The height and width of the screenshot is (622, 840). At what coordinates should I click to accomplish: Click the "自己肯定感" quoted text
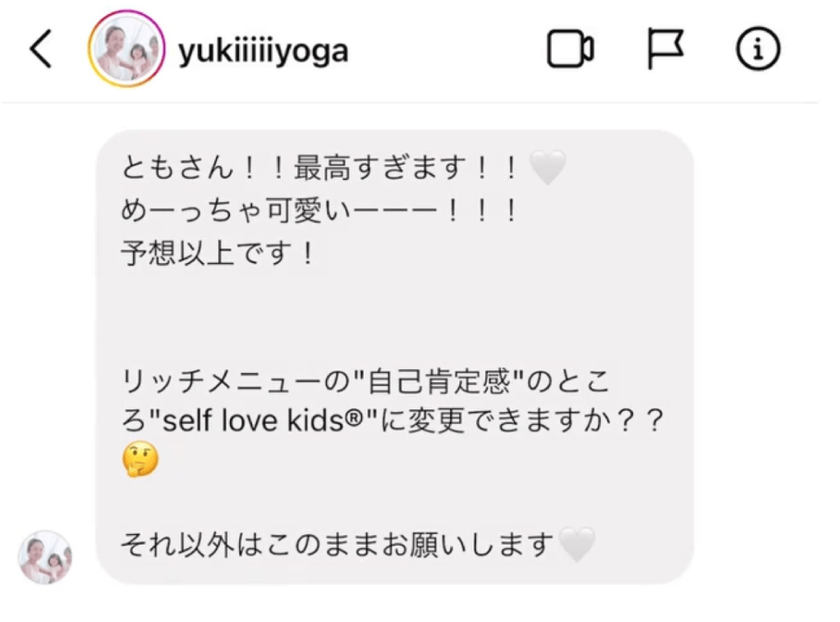click(x=438, y=381)
